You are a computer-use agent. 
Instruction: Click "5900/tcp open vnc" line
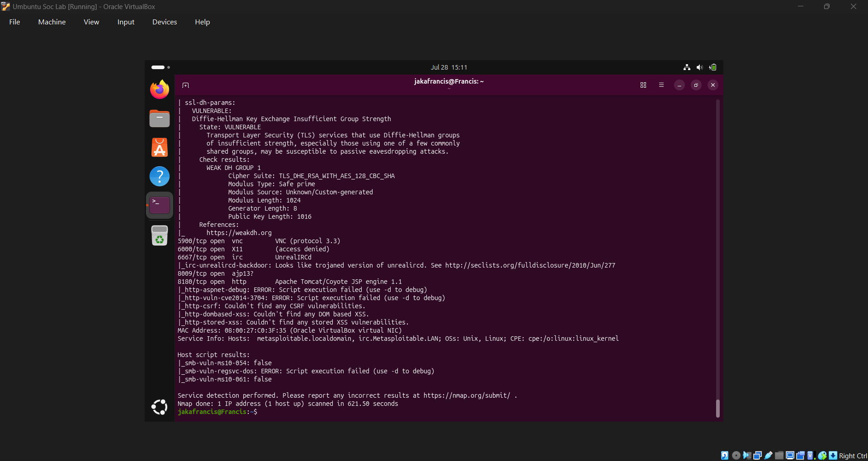(x=259, y=241)
